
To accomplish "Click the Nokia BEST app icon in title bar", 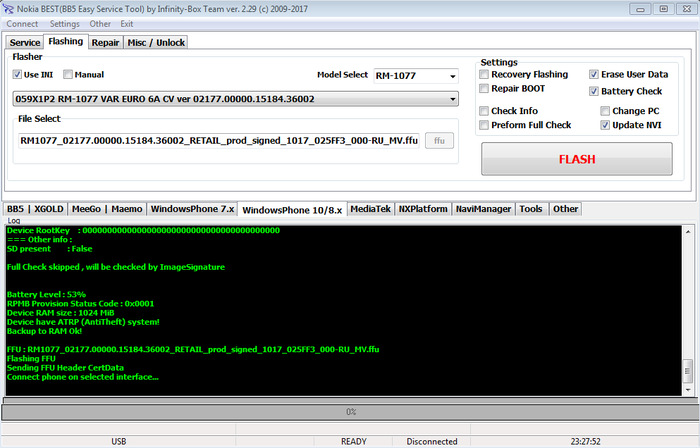I will pos(8,8).
